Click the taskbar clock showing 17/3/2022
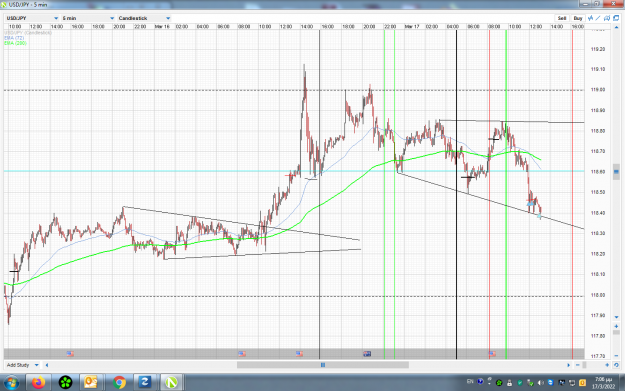625x391 pixels. coord(603,383)
